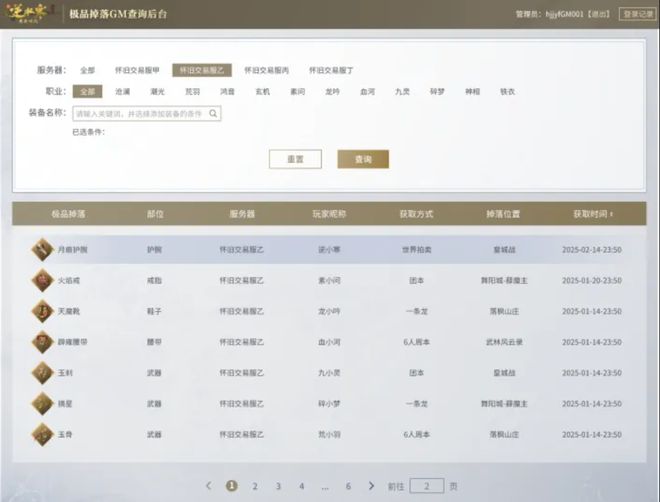660x502 pixels.
Task: Click 武林风云录 drop location cell
Action: 504,342
